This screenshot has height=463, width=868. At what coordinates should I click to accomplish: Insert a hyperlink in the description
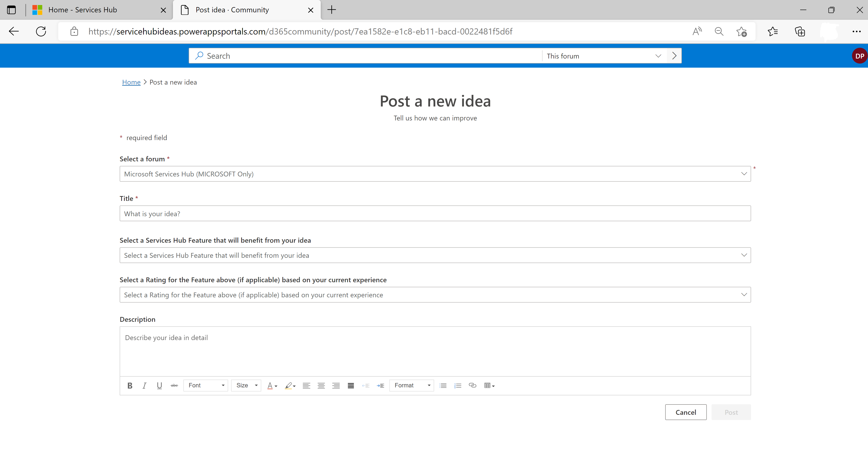[472, 386]
